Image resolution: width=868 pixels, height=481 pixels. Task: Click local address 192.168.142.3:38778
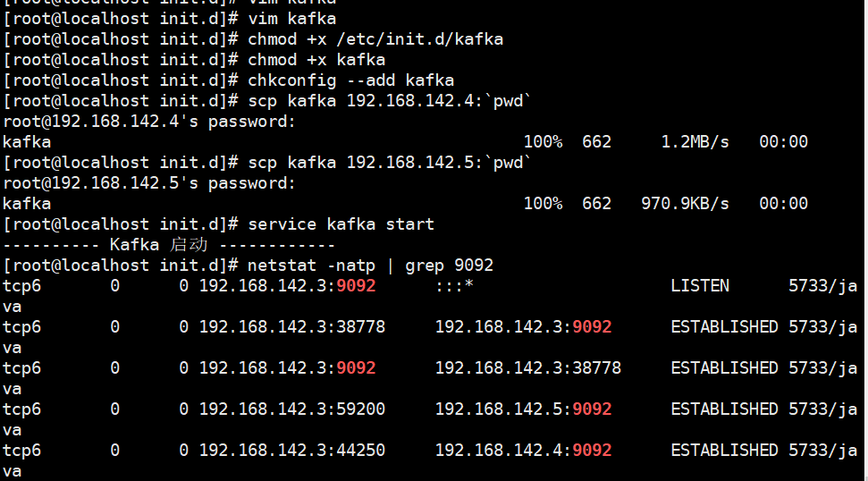pyautogui.click(x=291, y=327)
